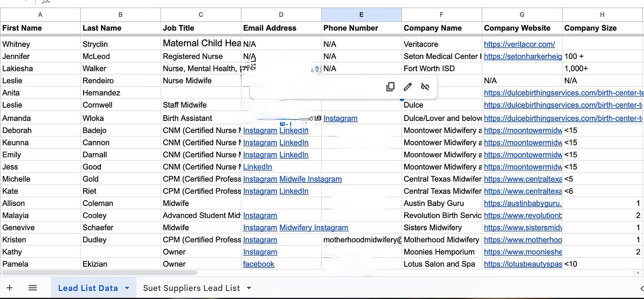This screenshot has height=299, width=644.
Task: Select the Nurse Midwife cell
Action: click(201, 81)
